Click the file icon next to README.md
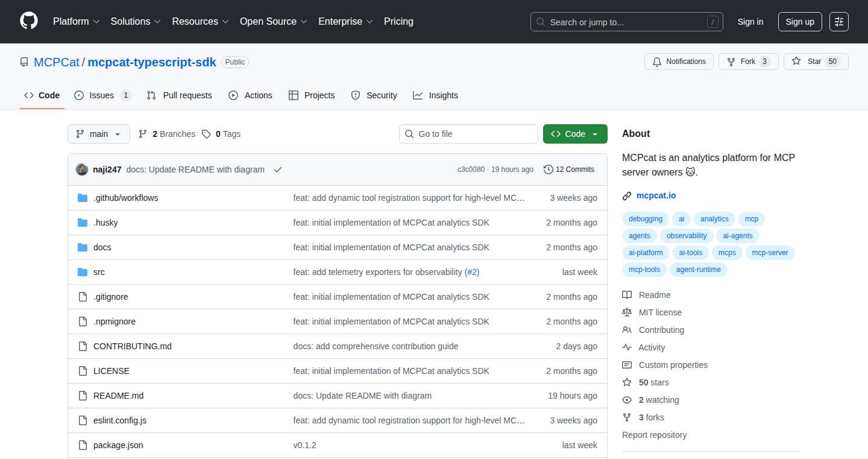868x459 pixels. [83, 396]
